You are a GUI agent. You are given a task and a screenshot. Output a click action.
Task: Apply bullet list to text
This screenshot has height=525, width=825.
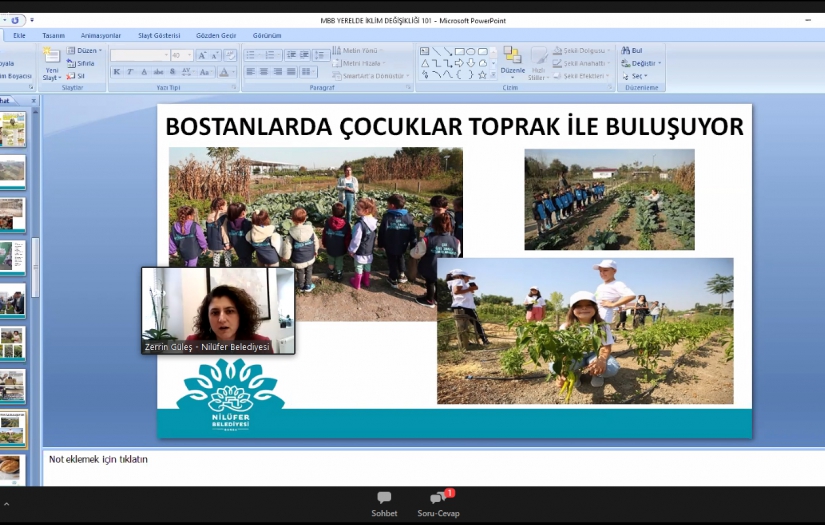(x=253, y=55)
